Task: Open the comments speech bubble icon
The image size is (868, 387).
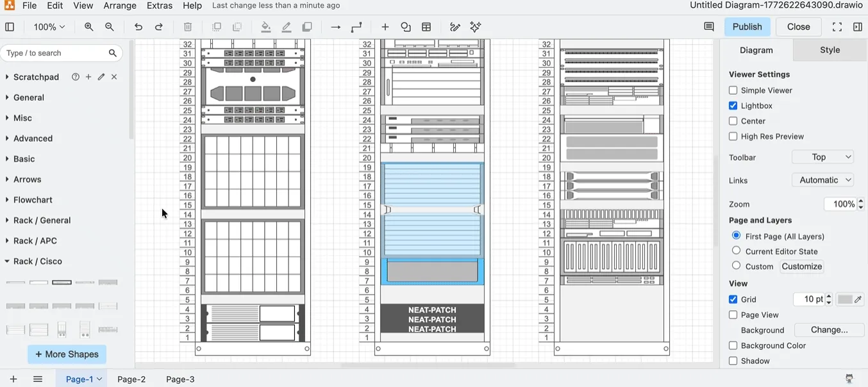Action: (709, 27)
